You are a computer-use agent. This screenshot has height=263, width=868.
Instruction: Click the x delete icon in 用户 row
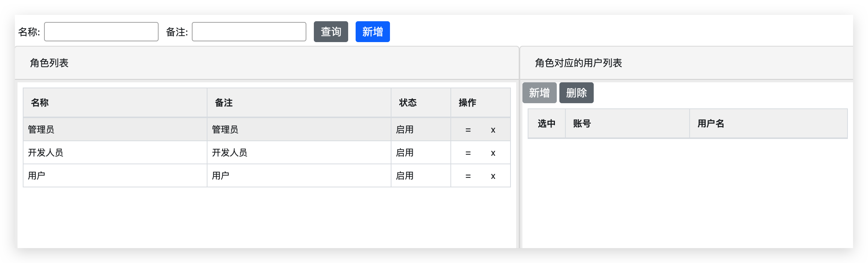tap(493, 176)
